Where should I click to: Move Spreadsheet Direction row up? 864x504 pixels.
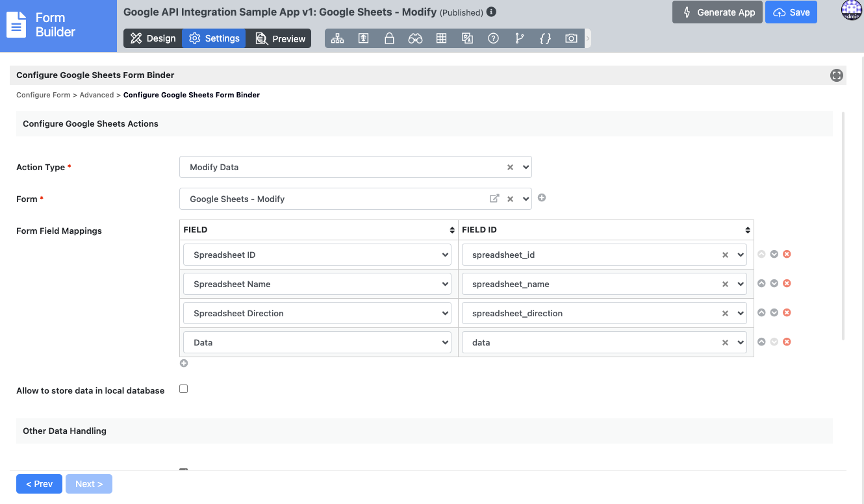pyautogui.click(x=761, y=312)
